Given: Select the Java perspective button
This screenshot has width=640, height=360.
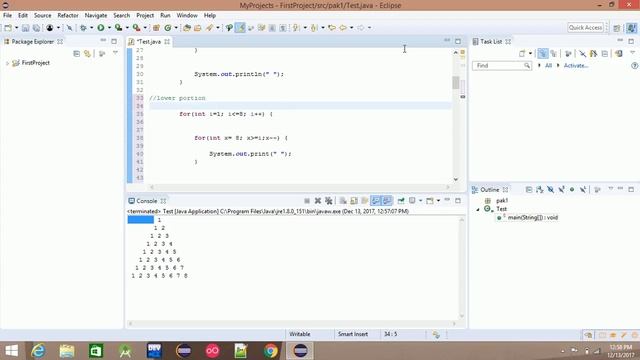Looking at the screenshot, I should click(x=631, y=28).
